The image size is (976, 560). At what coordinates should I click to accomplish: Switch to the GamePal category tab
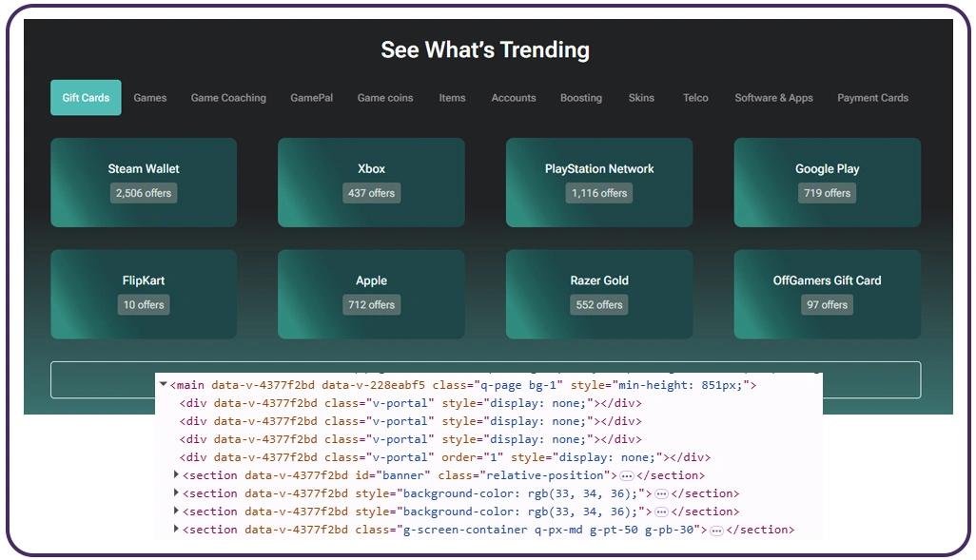pyautogui.click(x=311, y=98)
